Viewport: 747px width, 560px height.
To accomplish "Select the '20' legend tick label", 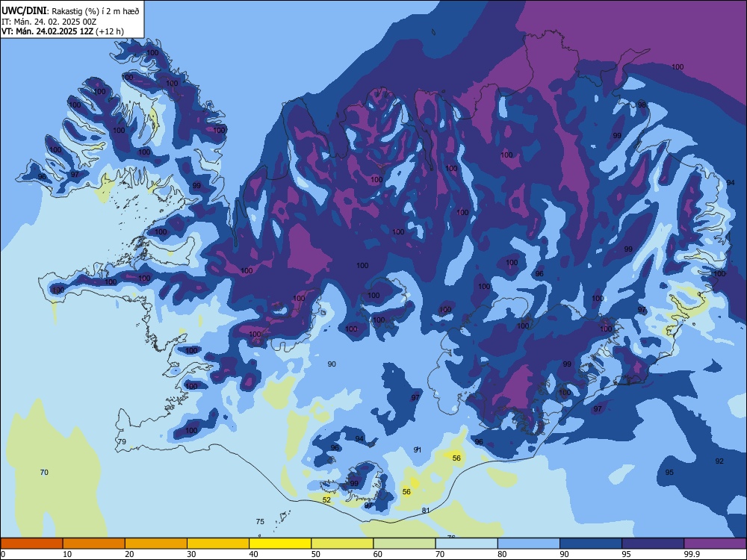I will pyautogui.click(x=129, y=554).
